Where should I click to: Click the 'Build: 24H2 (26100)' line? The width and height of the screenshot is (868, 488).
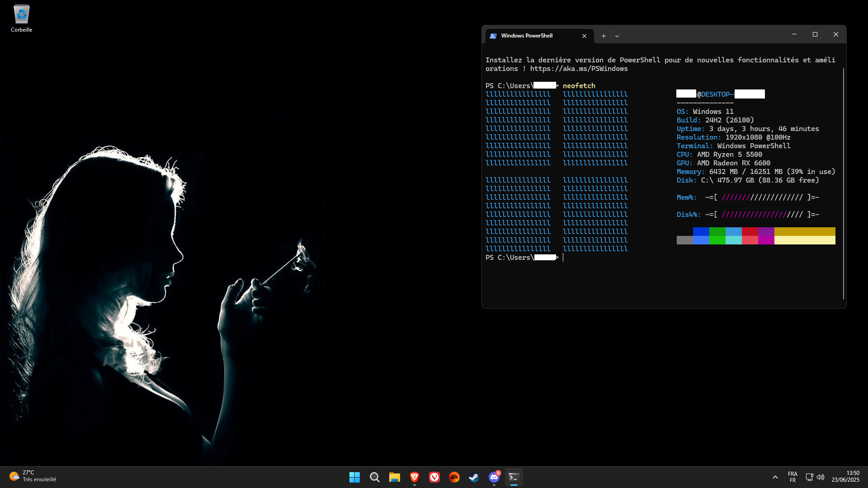click(715, 120)
